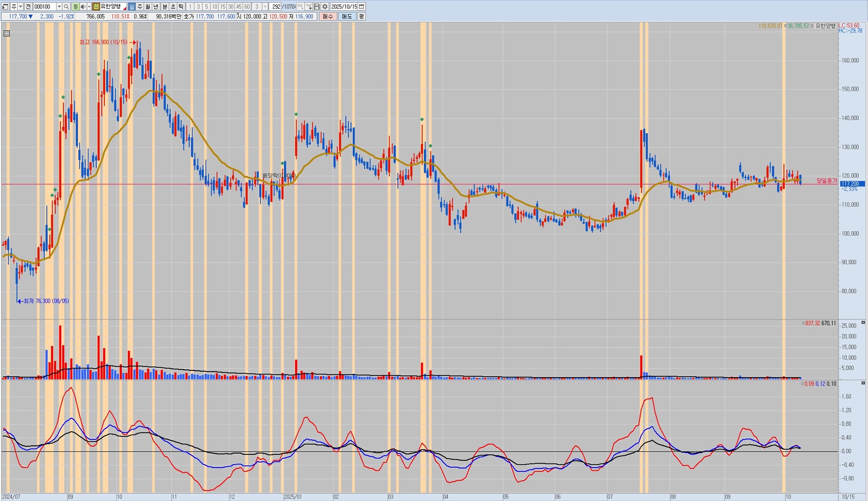Click the volume panel collapse marker
The height and width of the screenshot is (501, 868).
(x=863, y=322)
